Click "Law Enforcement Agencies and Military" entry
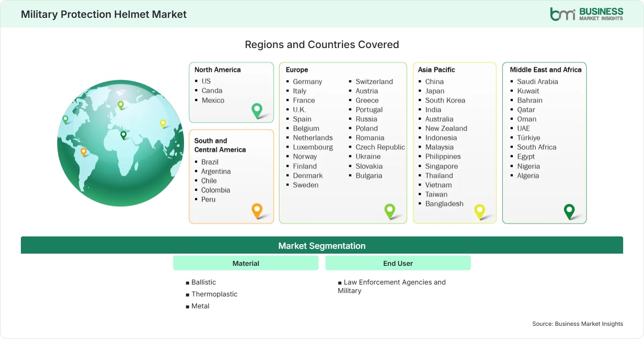Viewport: 644px width, 339px height. tap(392, 286)
